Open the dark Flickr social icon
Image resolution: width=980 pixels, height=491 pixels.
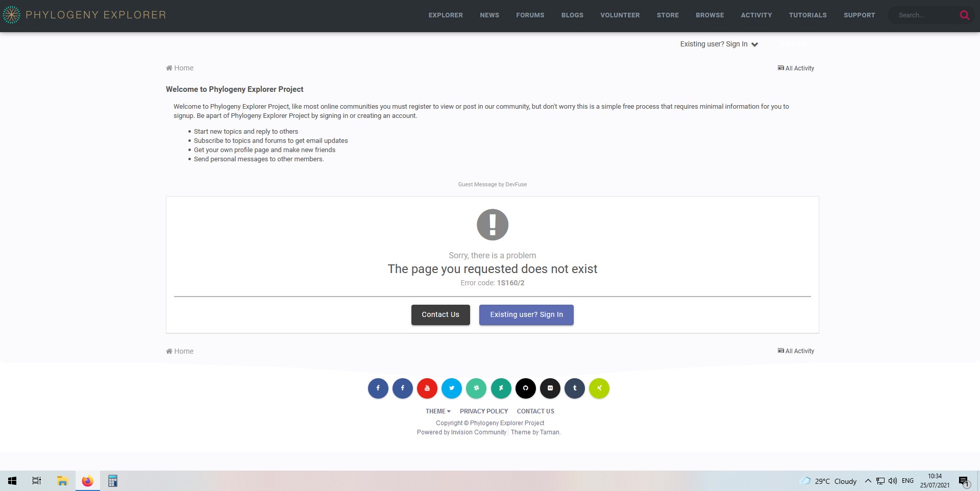click(550, 388)
